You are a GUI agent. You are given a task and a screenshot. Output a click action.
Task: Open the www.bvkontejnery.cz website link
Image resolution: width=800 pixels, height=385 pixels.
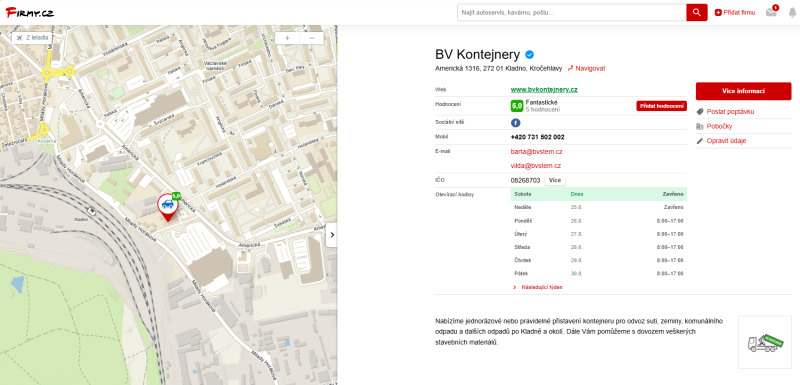[544, 89]
